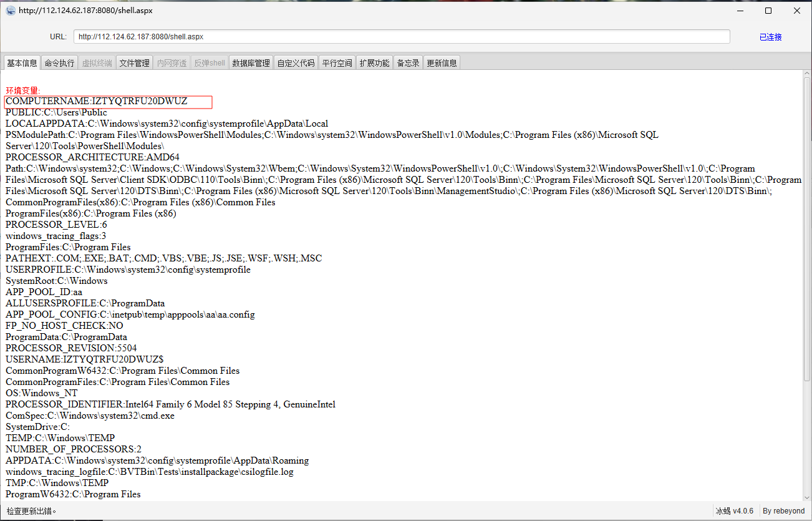Screen dimensions: 812x521
Task: Click the SystemRoot:C:\Windows line
Action: (57, 281)
